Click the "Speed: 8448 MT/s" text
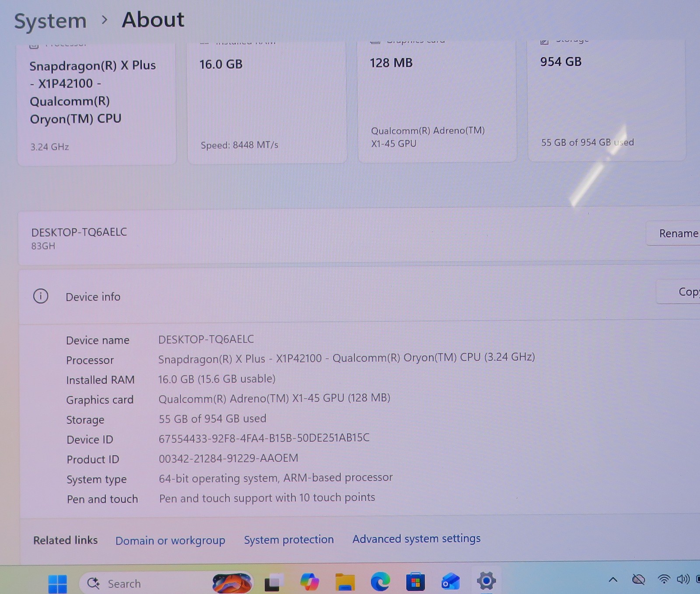 click(239, 145)
